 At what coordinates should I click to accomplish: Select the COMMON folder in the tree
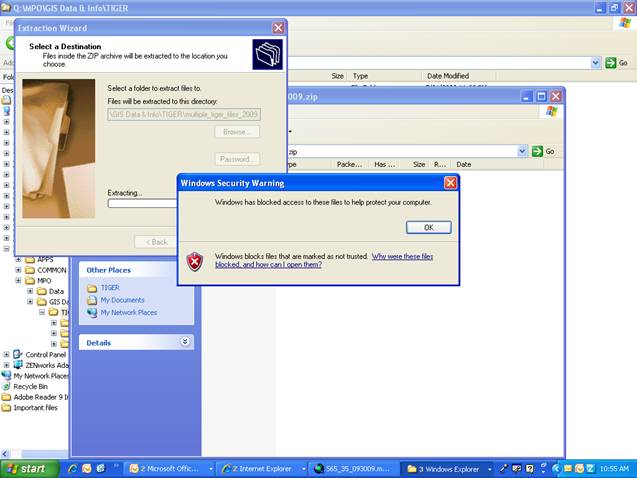coord(52,270)
